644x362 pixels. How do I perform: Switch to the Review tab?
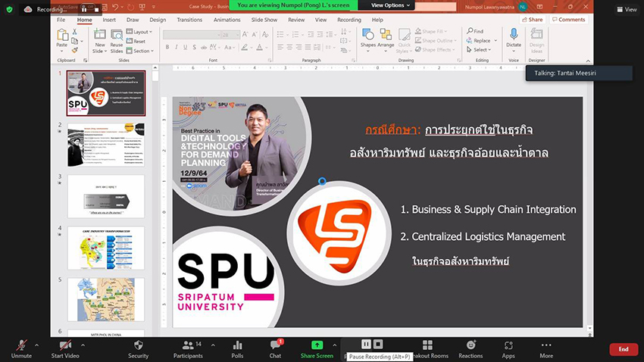point(296,20)
